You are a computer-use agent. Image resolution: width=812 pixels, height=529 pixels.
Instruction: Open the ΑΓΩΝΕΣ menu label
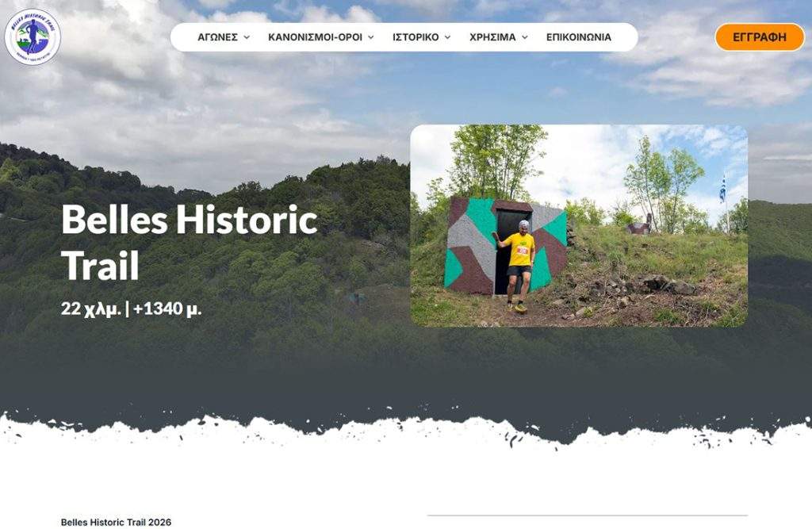tap(217, 37)
